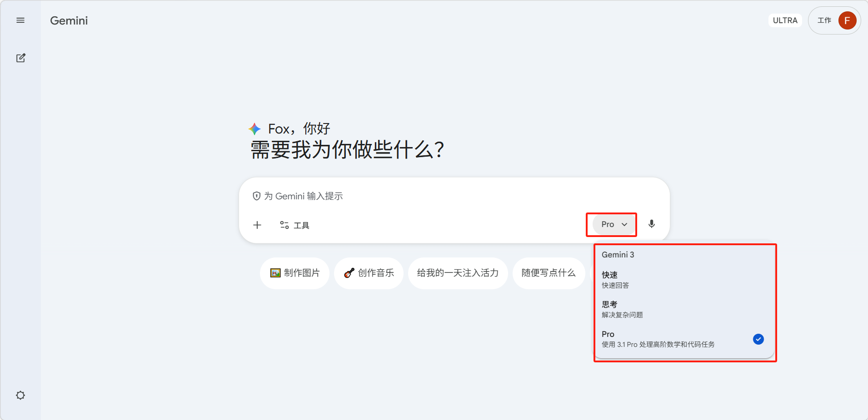The image size is (868, 420).
Task: Open the 工具 tools menu
Action: coord(294,225)
